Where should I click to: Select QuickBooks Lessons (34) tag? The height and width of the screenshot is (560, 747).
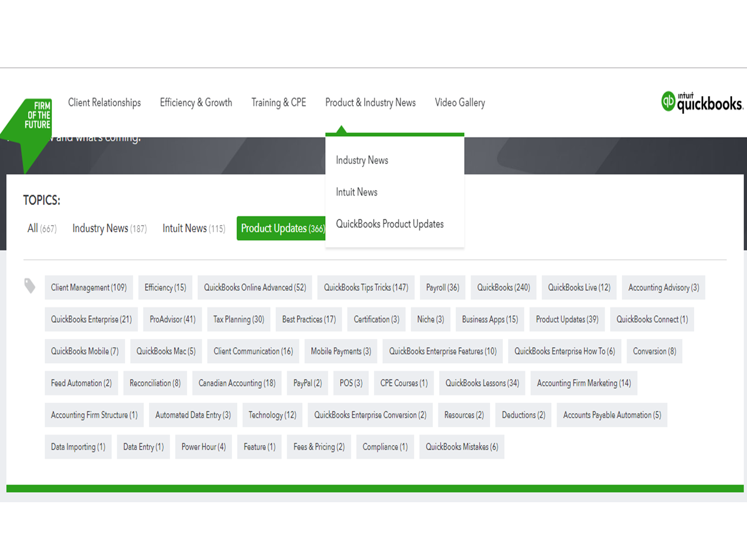click(482, 383)
